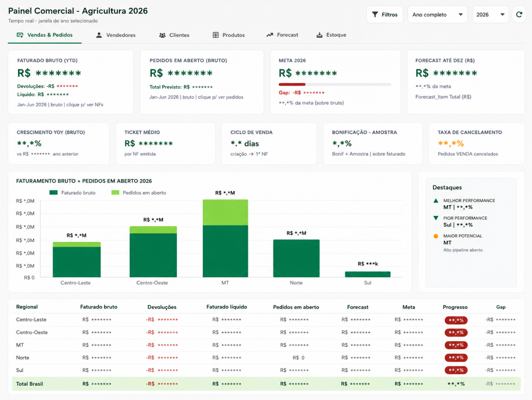Image resolution: width=532 pixels, height=400 pixels.
Task: Open the Ano completo period dropdown
Action: pos(437,14)
